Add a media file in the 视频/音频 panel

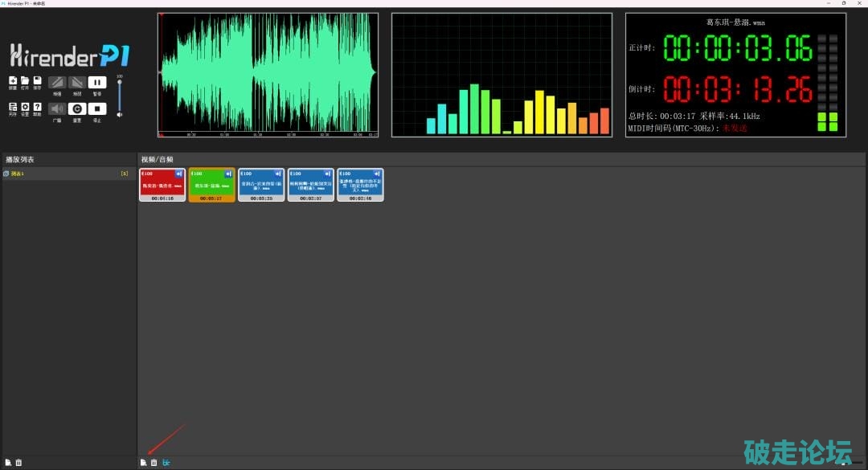[x=144, y=463]
